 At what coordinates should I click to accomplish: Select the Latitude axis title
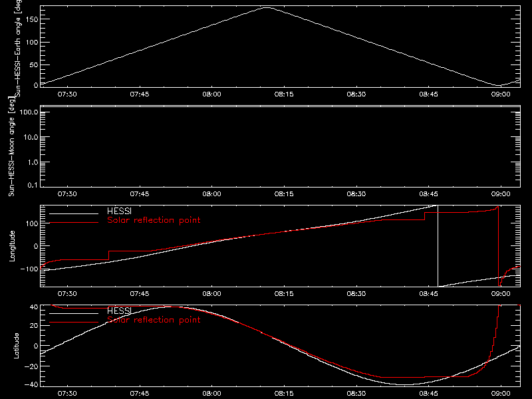[x=16, y=345]
